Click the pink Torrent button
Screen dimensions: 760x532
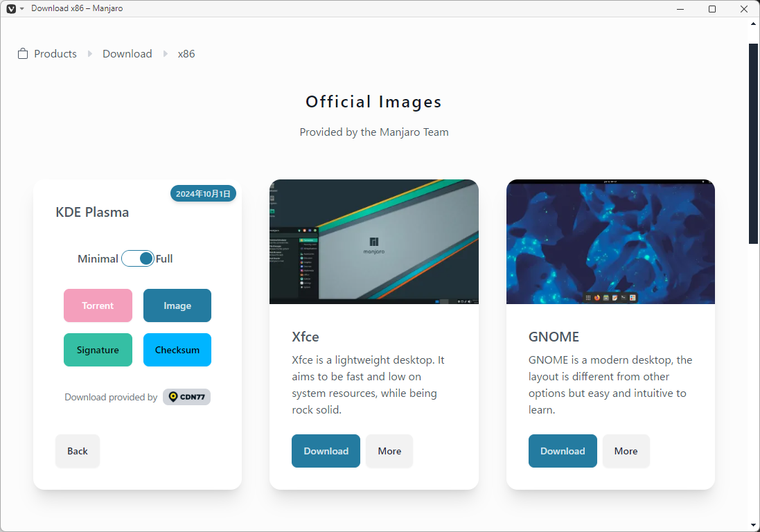click(x=98, y=305)
